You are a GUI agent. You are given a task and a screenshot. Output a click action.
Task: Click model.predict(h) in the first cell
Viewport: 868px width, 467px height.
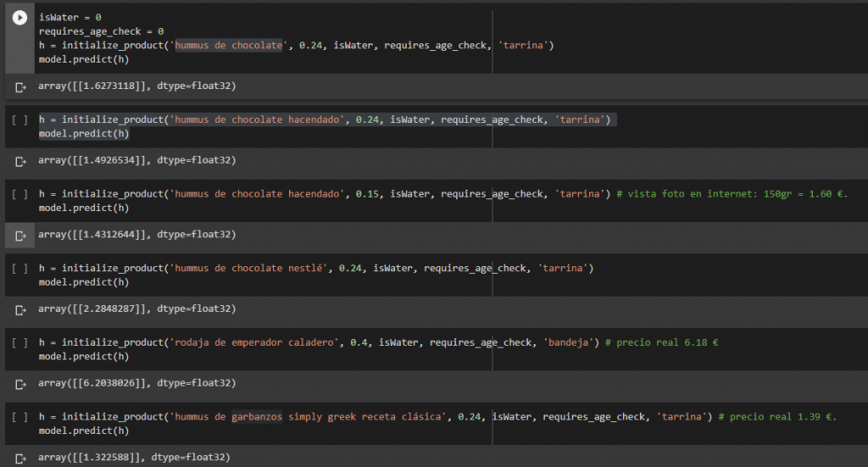pos(84,59)
